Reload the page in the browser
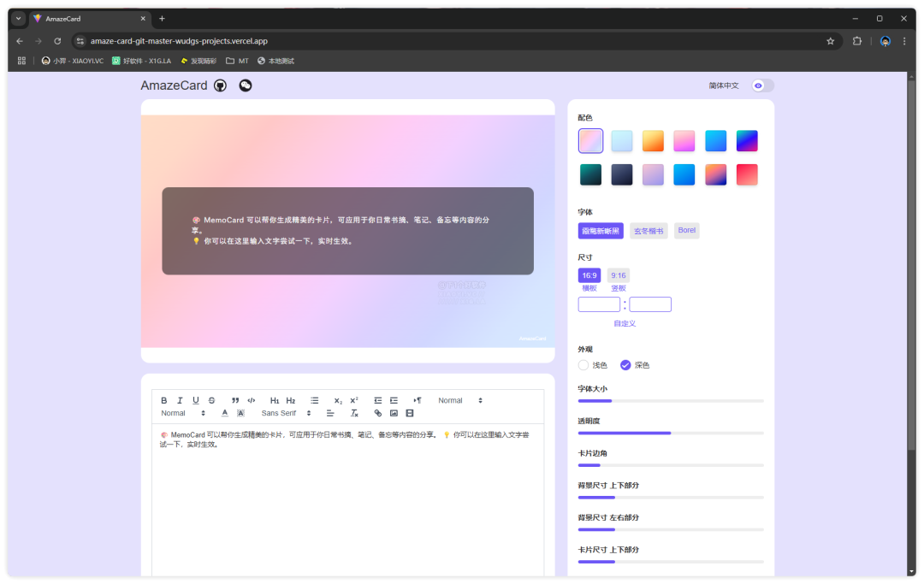This screenshot has height=584, width=924. [57, 41]
